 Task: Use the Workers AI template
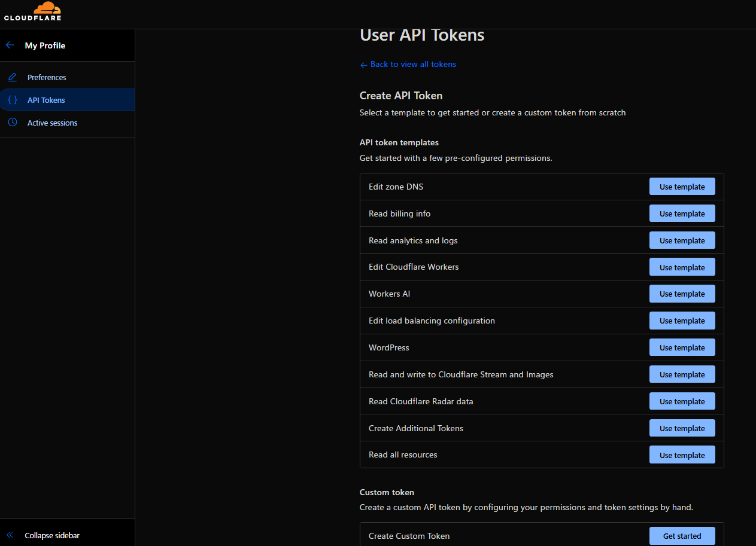pyautogui.click(x=682, y=294)
